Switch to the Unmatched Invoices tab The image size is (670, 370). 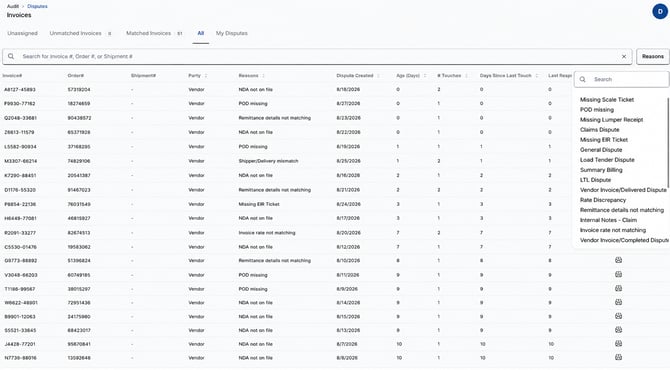click(x=80, y=33)
